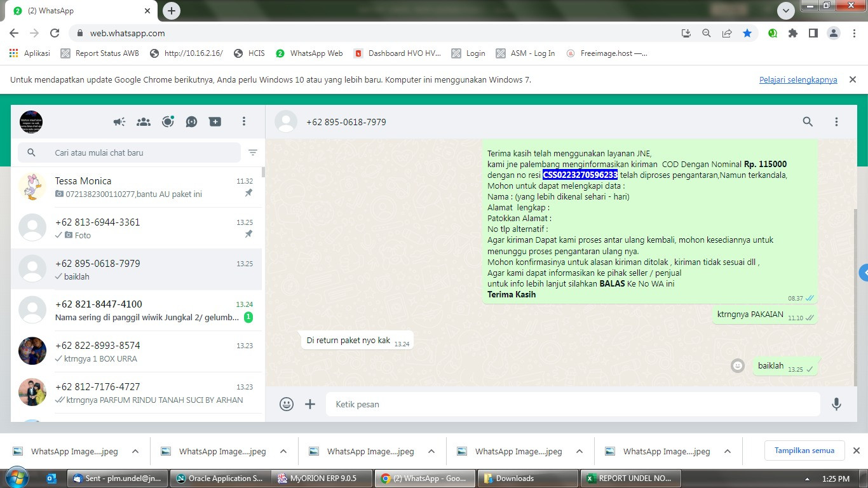Start a voice message with the microphone
Viewport: 868px width, 488px height.
point(836,404)
